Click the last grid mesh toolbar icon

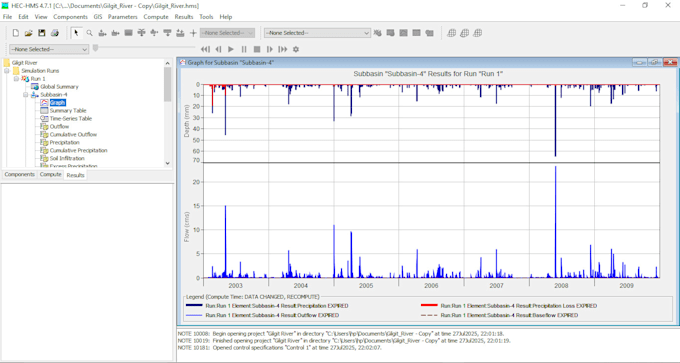[x=477, y=33]
